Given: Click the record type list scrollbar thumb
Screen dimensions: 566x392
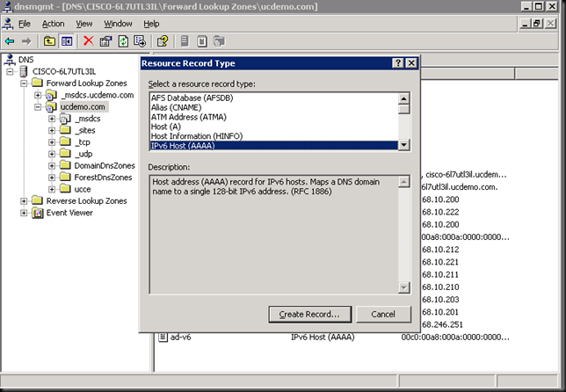Looking at the screenshot, I should pos(404,109).
